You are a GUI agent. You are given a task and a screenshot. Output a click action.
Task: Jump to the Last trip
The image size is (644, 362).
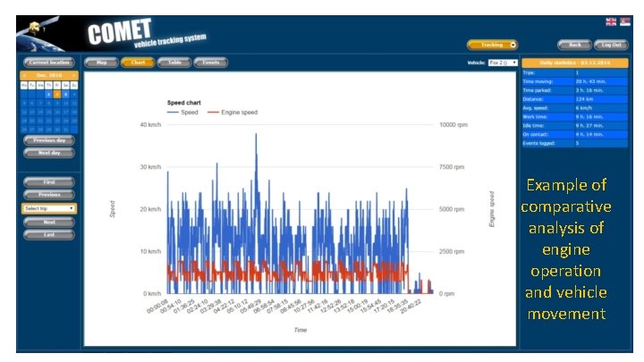(x=49, y=235)
